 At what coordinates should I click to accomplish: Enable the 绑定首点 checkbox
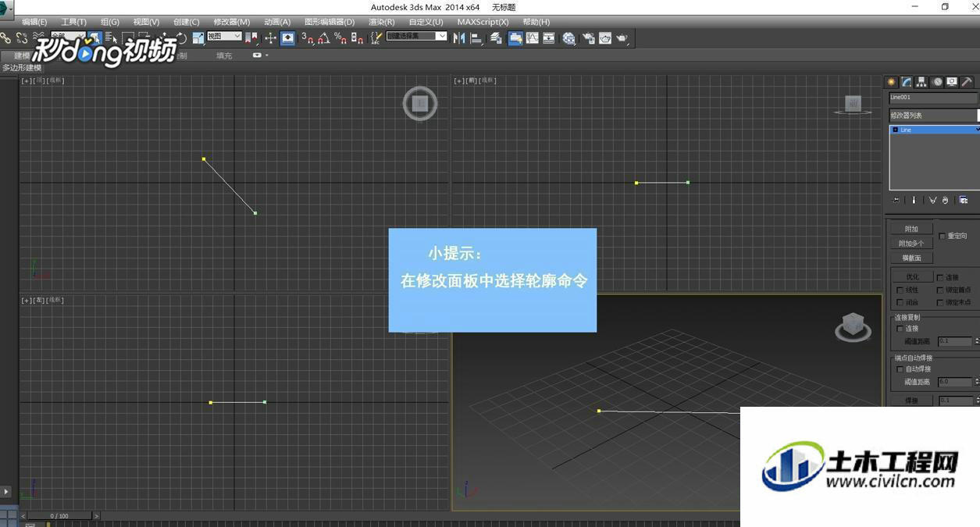tap(939, 290)
